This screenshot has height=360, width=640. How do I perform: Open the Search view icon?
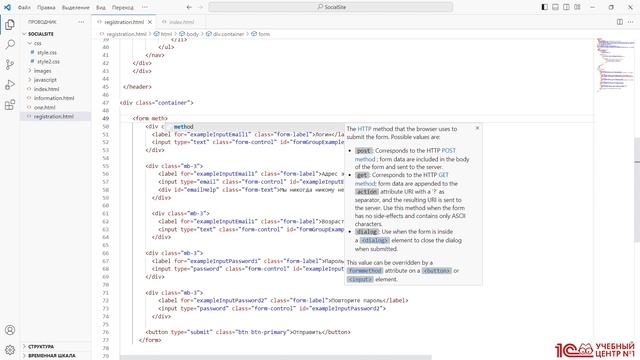10,44
